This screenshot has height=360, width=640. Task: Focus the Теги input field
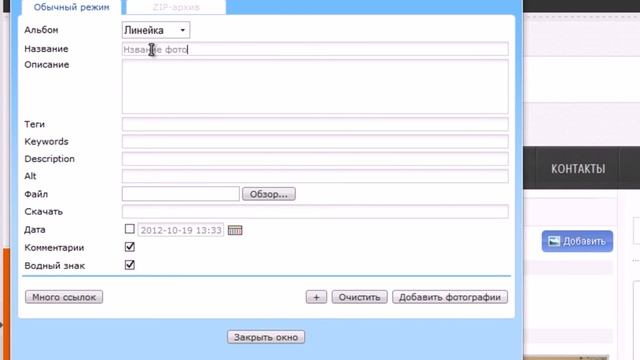click(315, 124)
